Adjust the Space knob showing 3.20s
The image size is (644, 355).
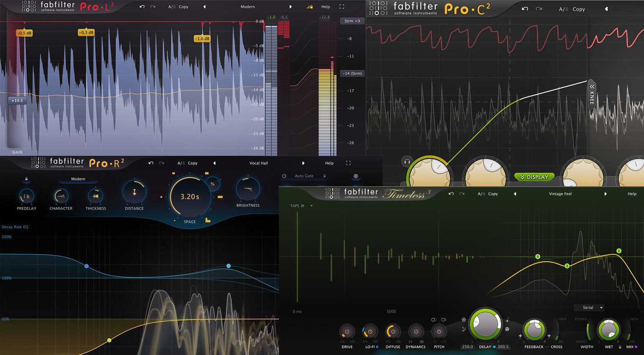pyautogui.click(x=189, y=196)
